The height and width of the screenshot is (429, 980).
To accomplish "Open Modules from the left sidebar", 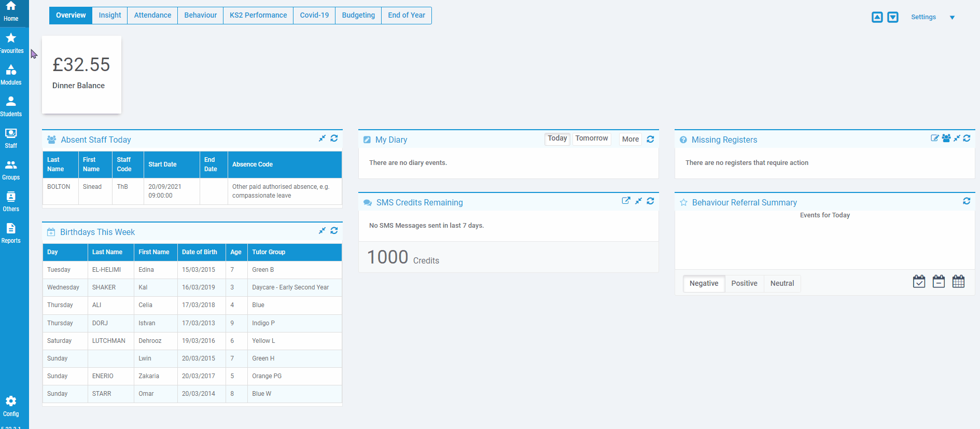I will pos(11,75).
